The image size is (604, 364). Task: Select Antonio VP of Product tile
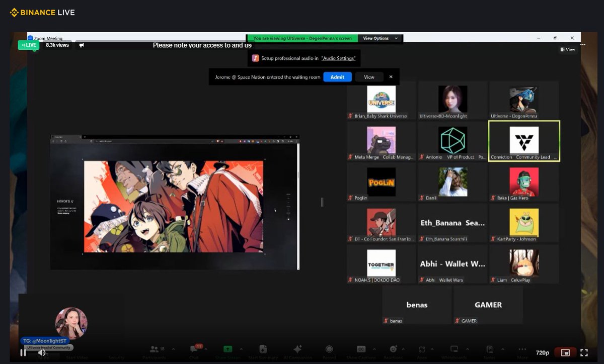pos(452,141)
